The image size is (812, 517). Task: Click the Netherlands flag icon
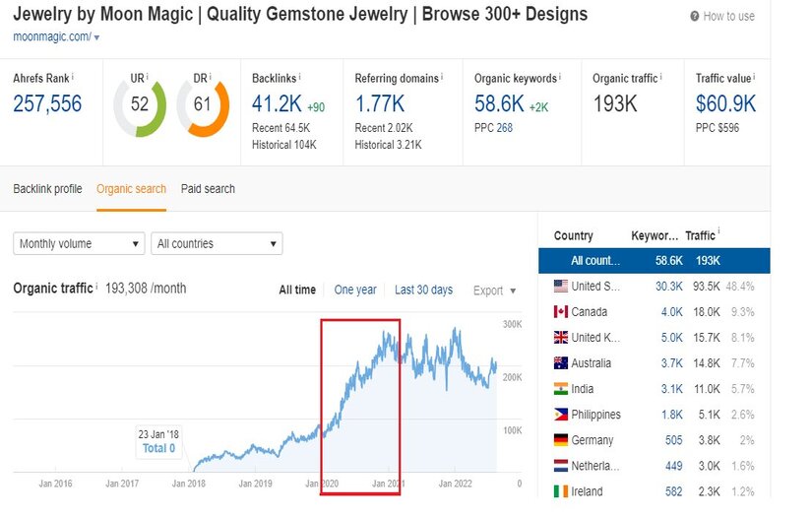pos(561,466)
